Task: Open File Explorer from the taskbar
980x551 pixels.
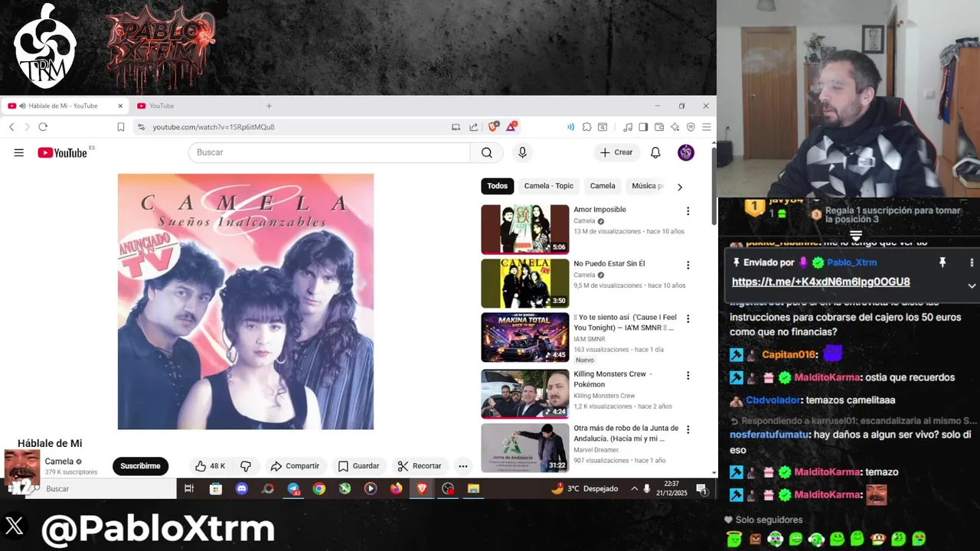Action: pyautogui.click(x=473, y=488)
